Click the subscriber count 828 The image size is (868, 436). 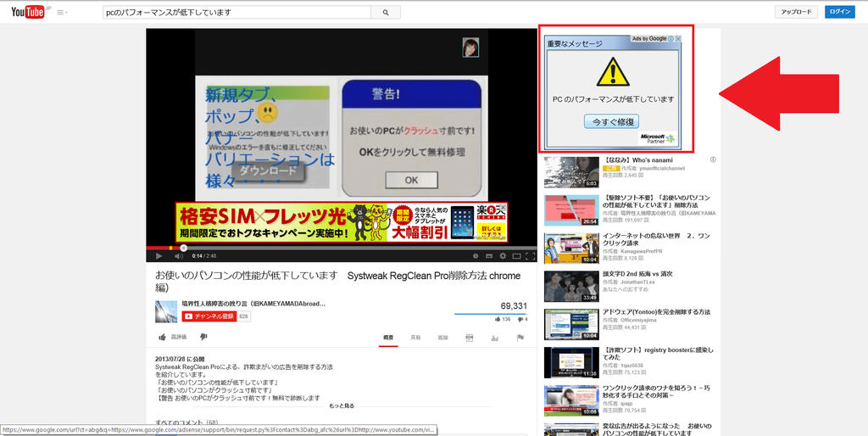243,316
